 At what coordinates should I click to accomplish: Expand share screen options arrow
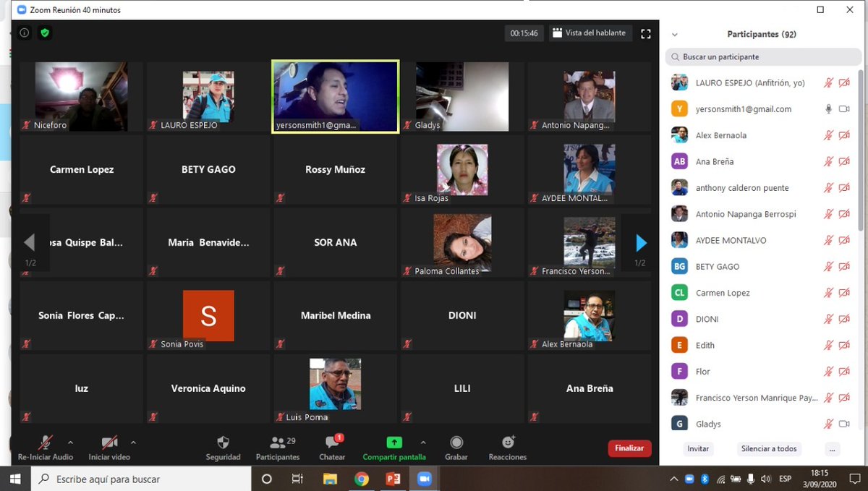pos(423,442)
